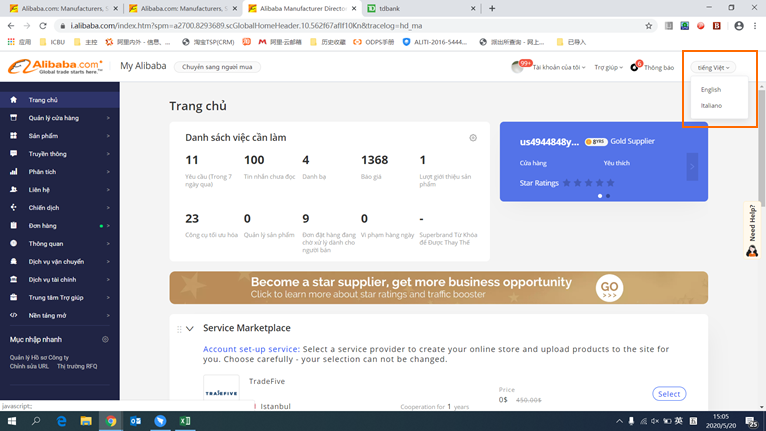This screenshot has height=431, width=766.
Task: Click the GO button on star supplier banner
Action: 609,288
